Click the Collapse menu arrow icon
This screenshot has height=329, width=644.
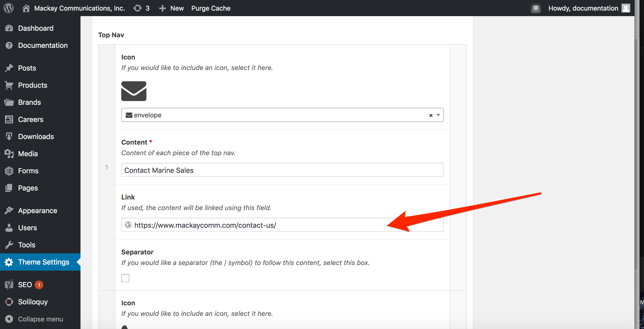(9, 319)
